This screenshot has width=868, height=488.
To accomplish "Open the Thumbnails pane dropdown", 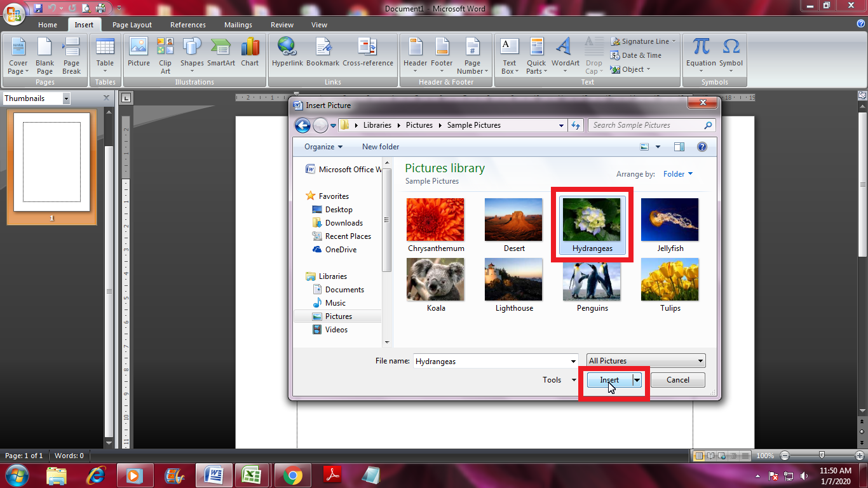I will pos(66,99).
